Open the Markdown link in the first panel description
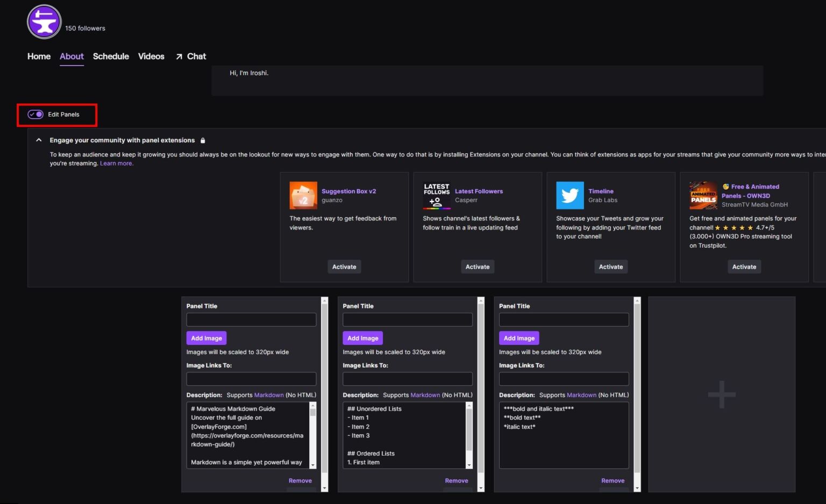Viewport: 826px width, 504px height. (x=269, y=395)
